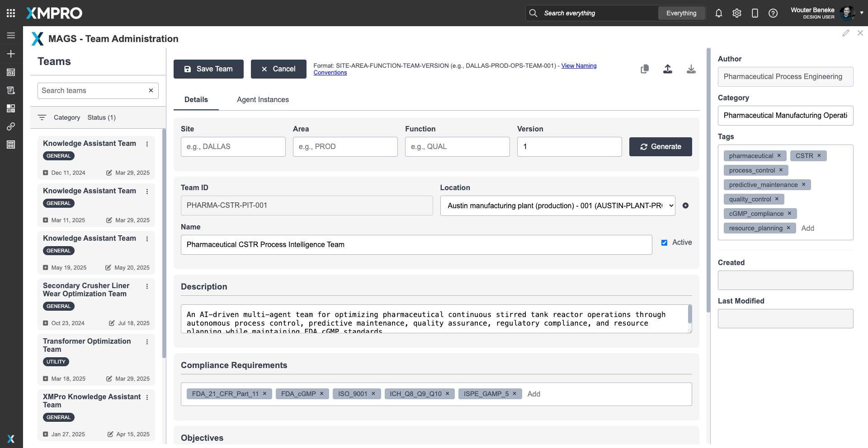
Task: Click the download team icon
Action: (x=691, y=69)
